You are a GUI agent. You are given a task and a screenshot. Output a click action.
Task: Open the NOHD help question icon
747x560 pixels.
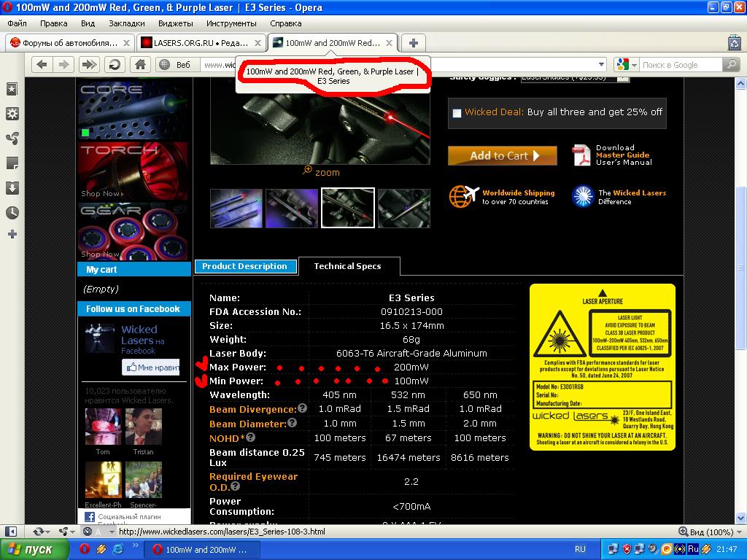pos(251,437)
